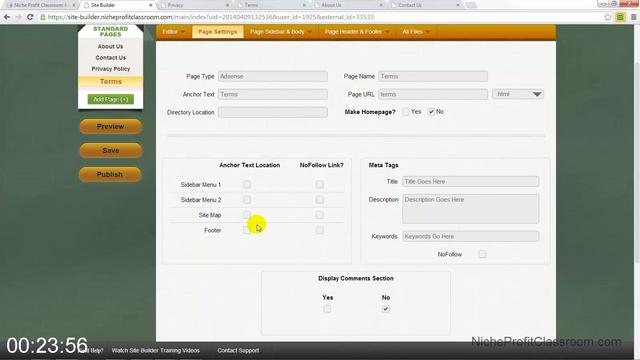The image size is (640, 360).
Task: Bookmark this page with the star icon
Action: [608, 17]
